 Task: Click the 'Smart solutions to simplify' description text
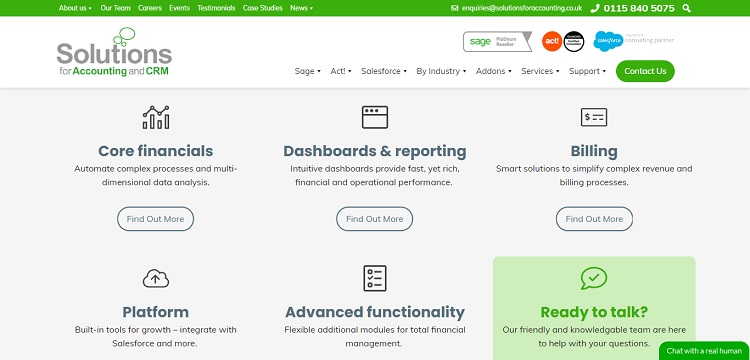coord(594,175)
